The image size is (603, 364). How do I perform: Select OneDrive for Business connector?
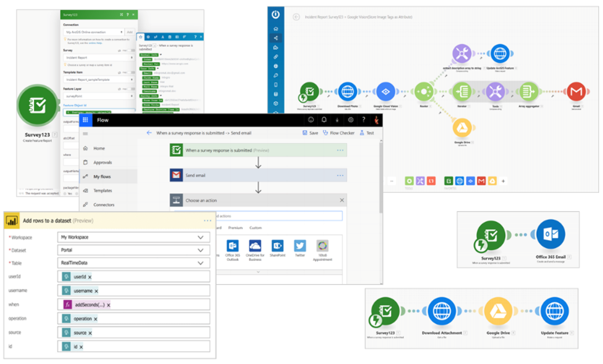point(255,246)
